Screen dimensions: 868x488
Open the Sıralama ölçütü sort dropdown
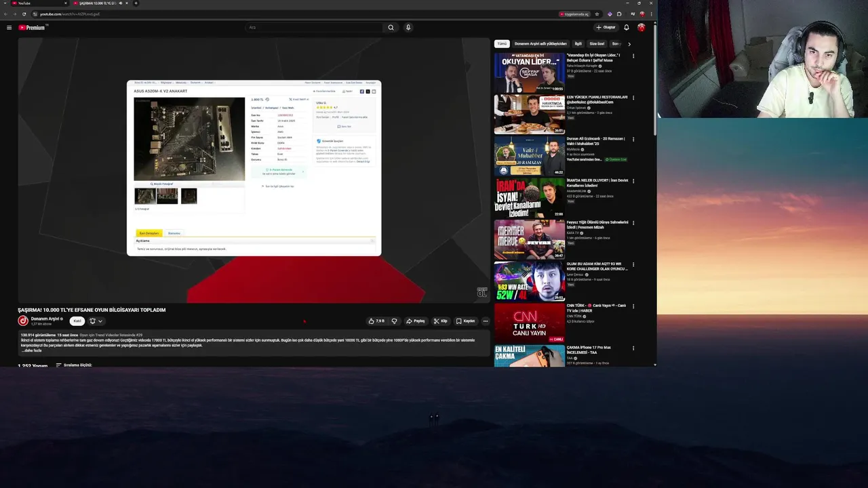point(73,365)
